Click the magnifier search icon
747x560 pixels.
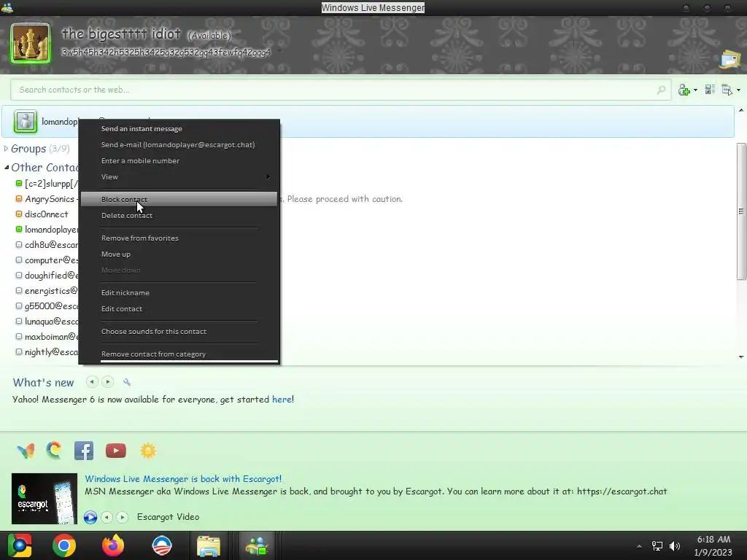(x=661, y=90)
